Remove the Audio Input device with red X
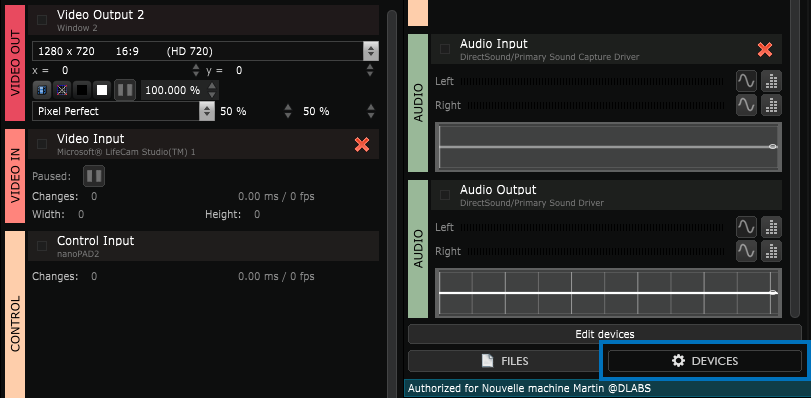Image resolution: width=811 pixels, height=398 pixels. coord(764,49)
